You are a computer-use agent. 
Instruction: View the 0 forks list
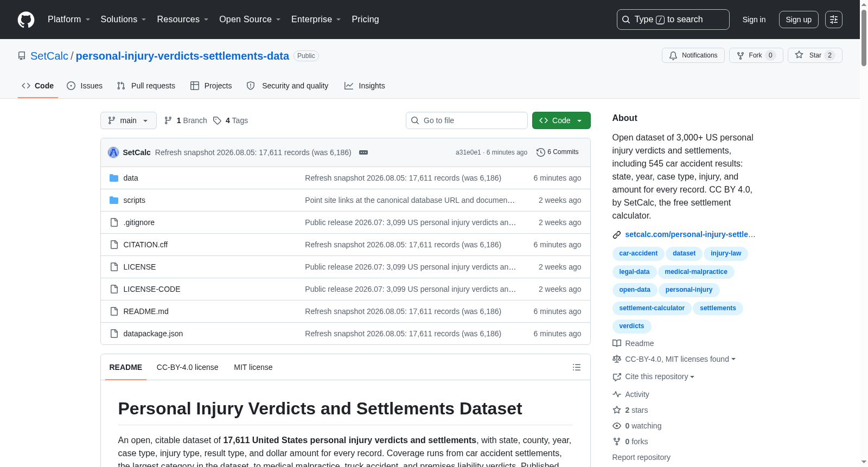point(630,442)
